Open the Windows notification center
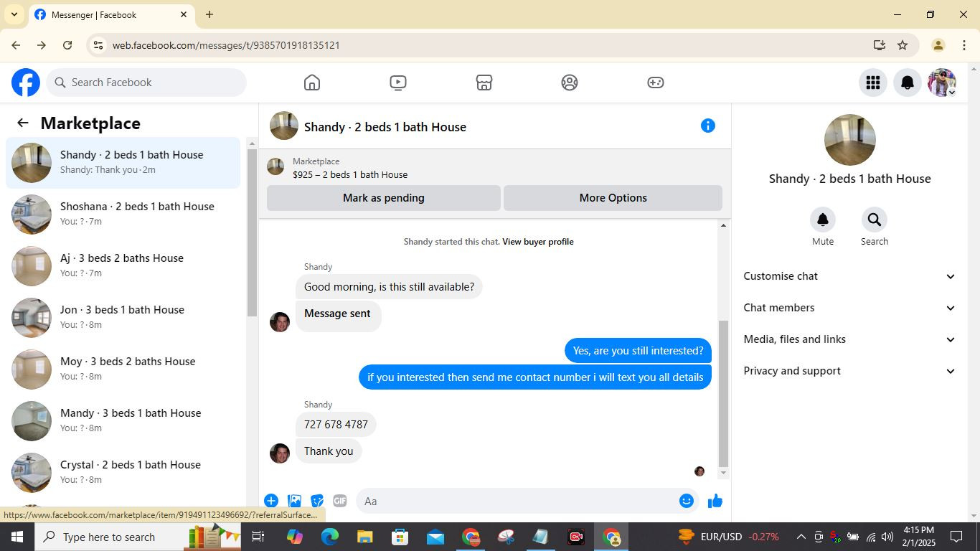The image size is (980, 551). 956,537
